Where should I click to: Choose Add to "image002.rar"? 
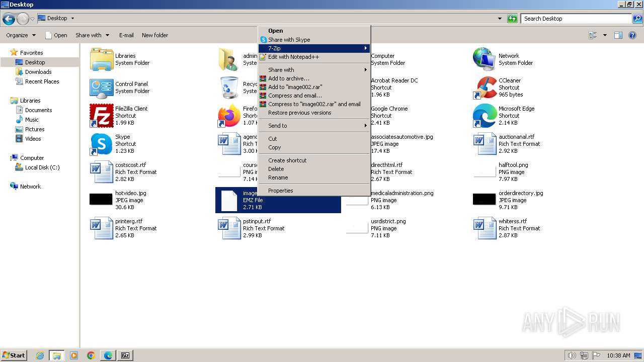click(x=314, y=87)
